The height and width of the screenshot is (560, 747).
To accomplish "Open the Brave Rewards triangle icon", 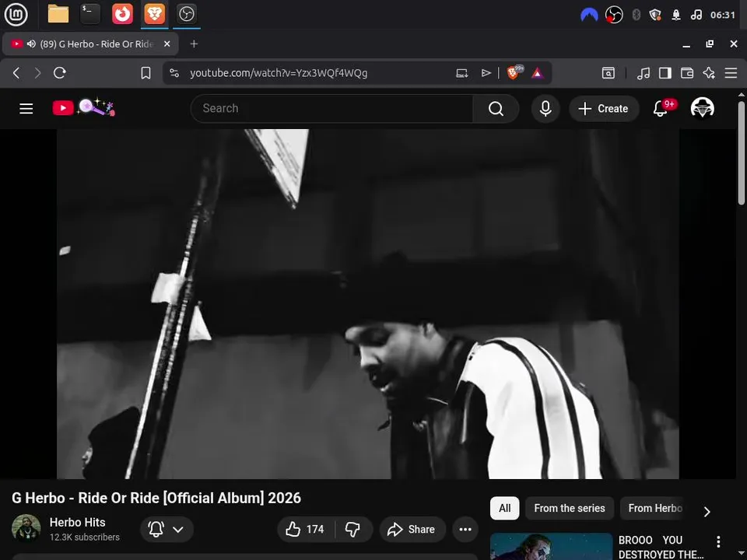I will click(x=538, y=73).
